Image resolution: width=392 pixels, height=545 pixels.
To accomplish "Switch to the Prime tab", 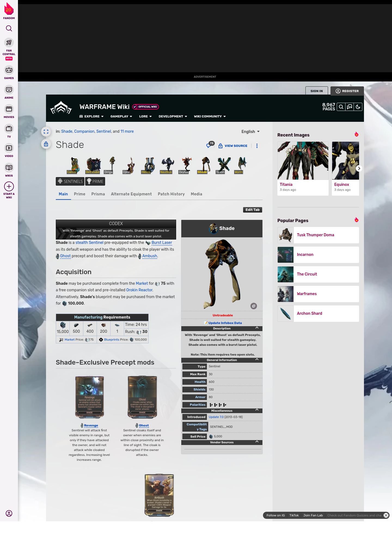I will click(79, 194).
